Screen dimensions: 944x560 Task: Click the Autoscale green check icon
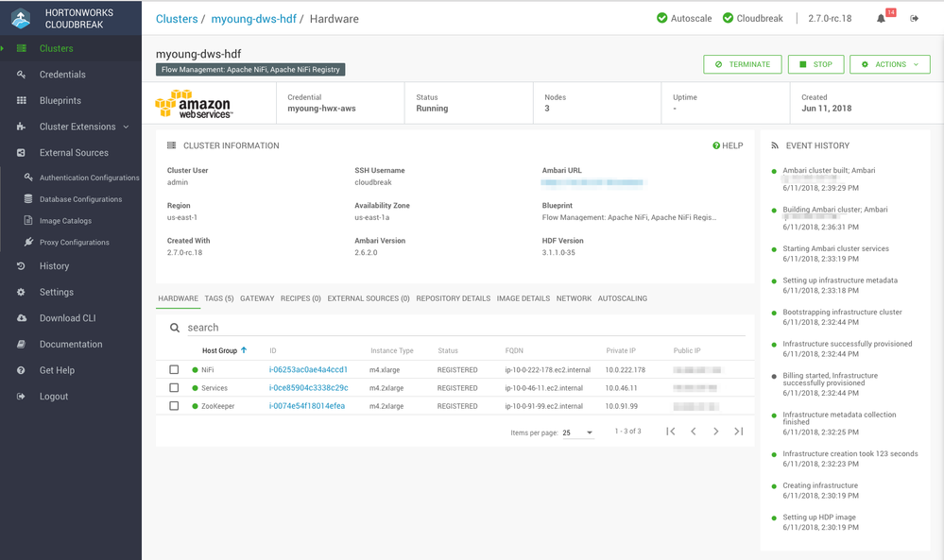point(661,18)
